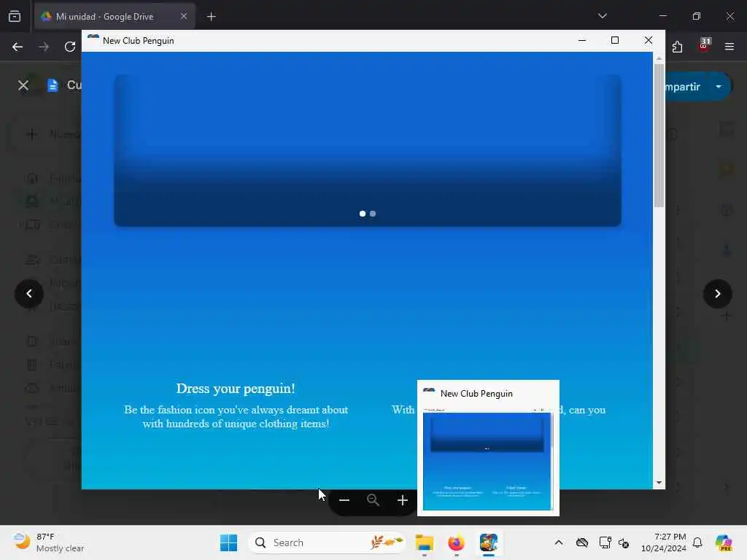747x560 pixels.
Task: Click the taskbar Search box
Action: coord(327,542)
